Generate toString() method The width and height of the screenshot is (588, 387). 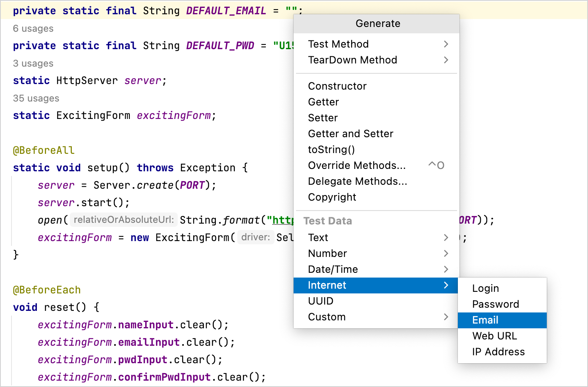(x=376, y=149)
